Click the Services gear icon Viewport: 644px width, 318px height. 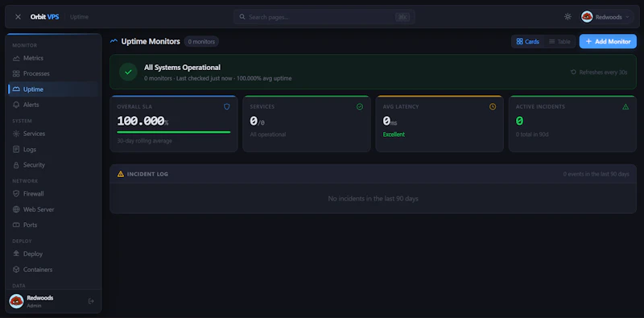point(16,134)
